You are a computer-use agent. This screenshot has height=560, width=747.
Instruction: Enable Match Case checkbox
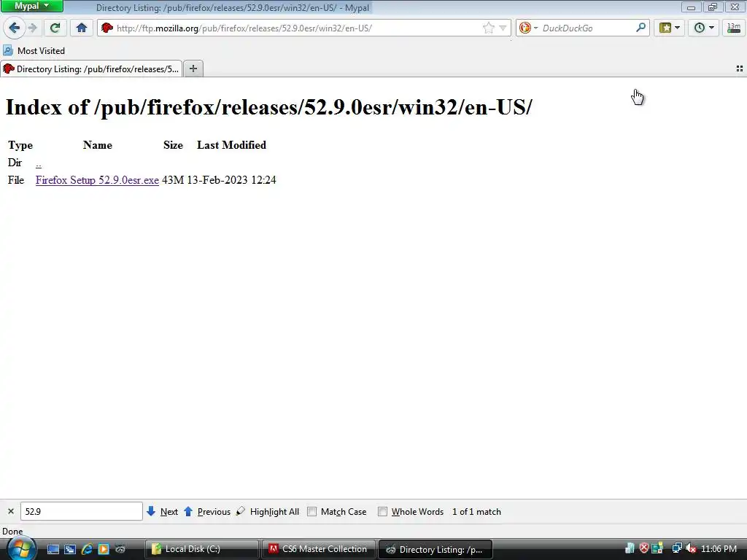pos(311,511)
